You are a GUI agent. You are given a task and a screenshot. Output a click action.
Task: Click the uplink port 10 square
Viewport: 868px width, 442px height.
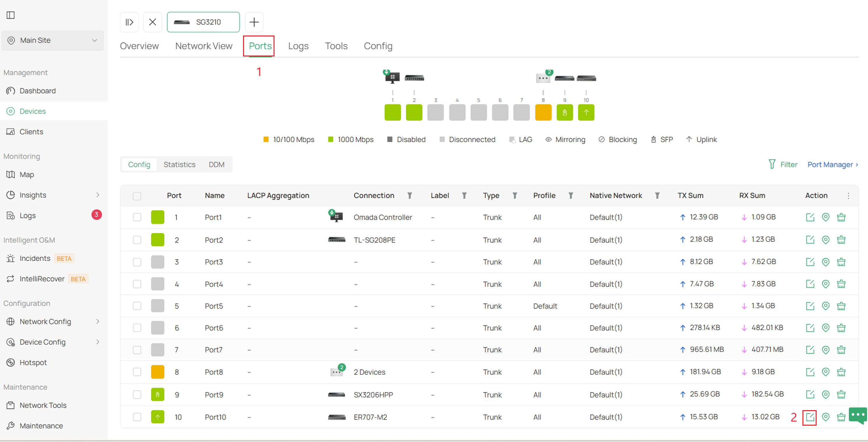point(586,112)
